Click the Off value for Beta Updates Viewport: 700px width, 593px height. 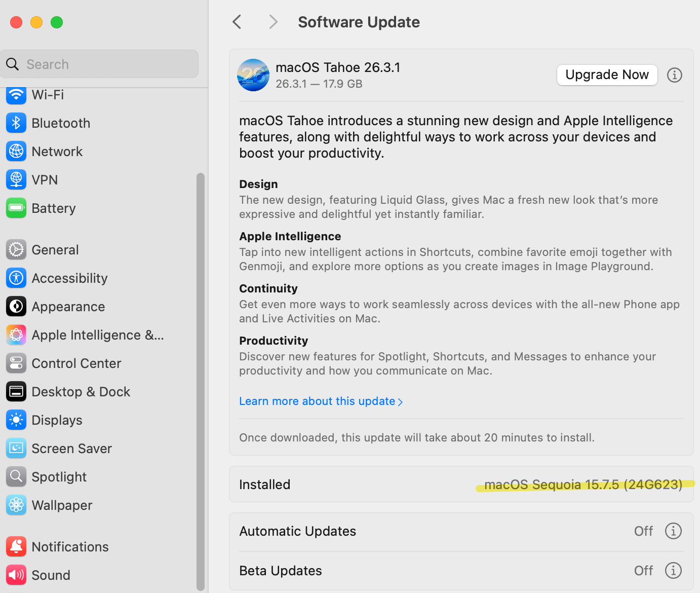(643, 571)
